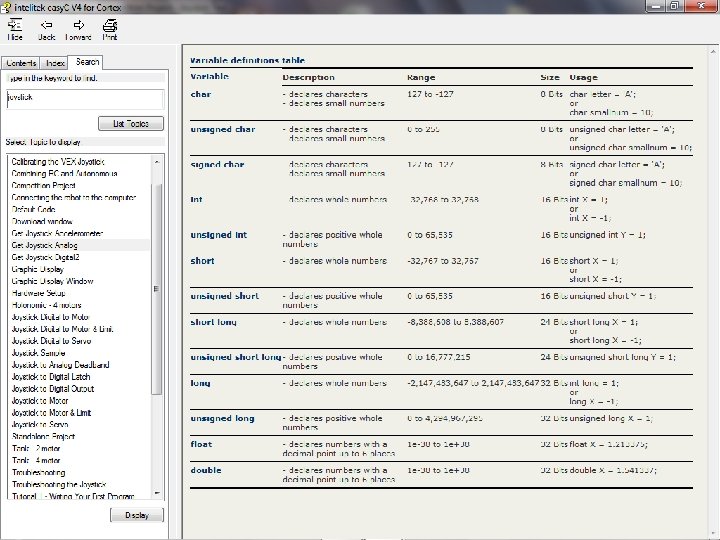Switch to the Index tab

click(55, 63)
